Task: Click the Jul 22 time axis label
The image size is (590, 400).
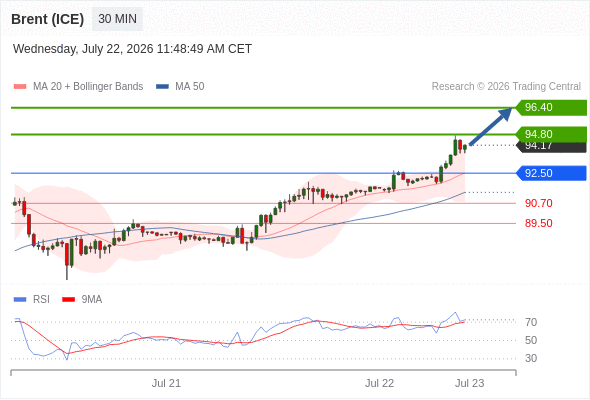Action: (x=379, y=383)
